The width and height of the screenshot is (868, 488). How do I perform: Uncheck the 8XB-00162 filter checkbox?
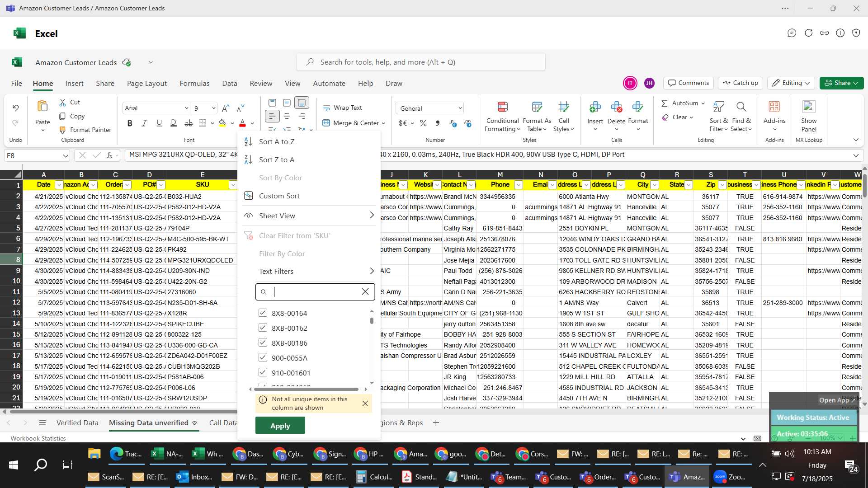[x=263, y=328]
